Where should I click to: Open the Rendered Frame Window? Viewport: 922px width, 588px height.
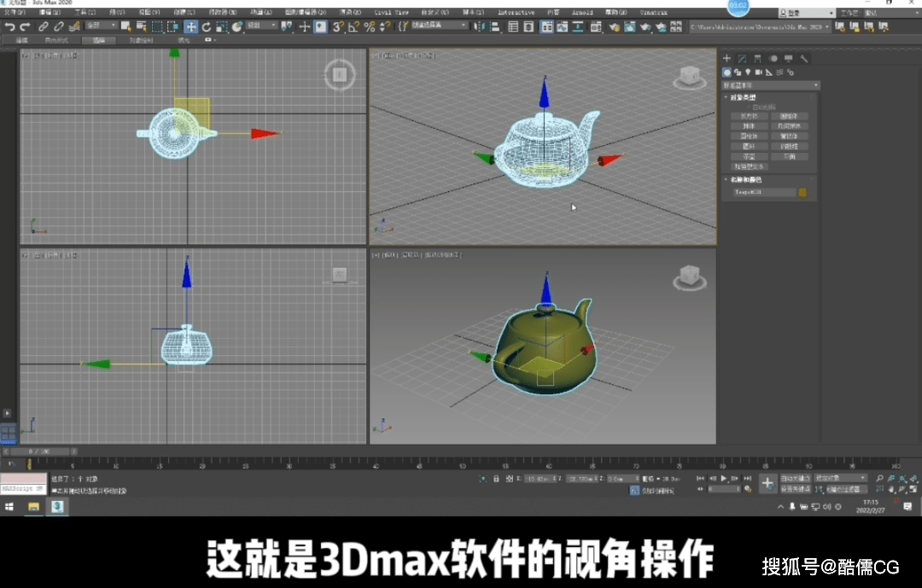coord(630,26)
